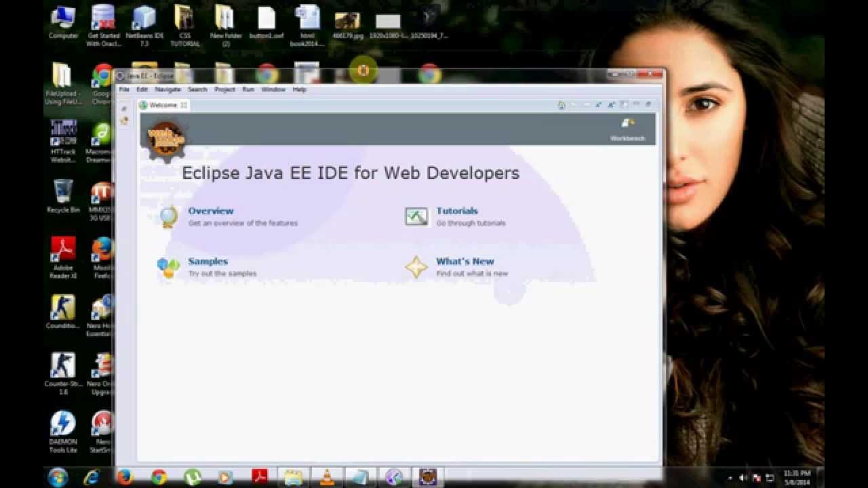Select the html book2014 desktop file
Viewport: 868px width, 488px height.
[x=307, y=26]
